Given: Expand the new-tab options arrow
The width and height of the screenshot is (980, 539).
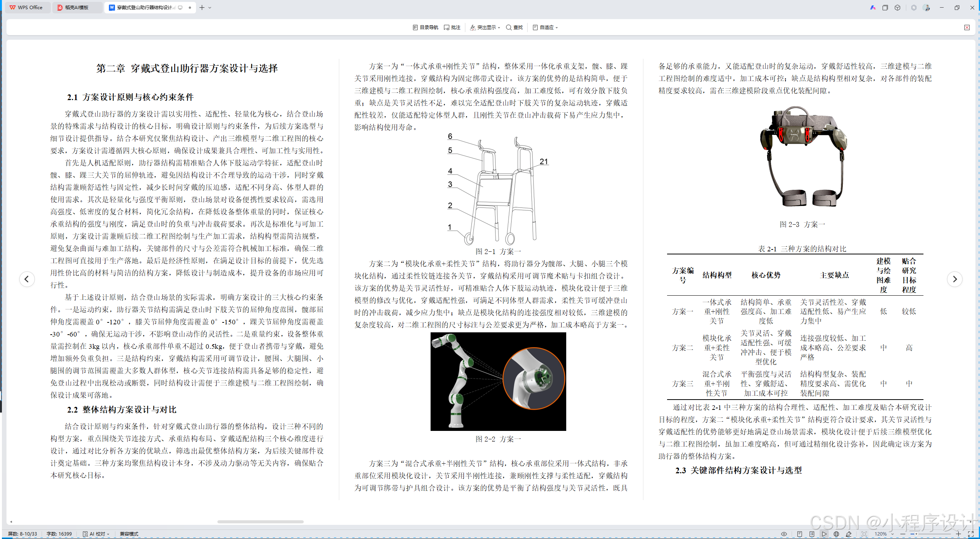Looking at the screenshot, I should click(210, 7).
